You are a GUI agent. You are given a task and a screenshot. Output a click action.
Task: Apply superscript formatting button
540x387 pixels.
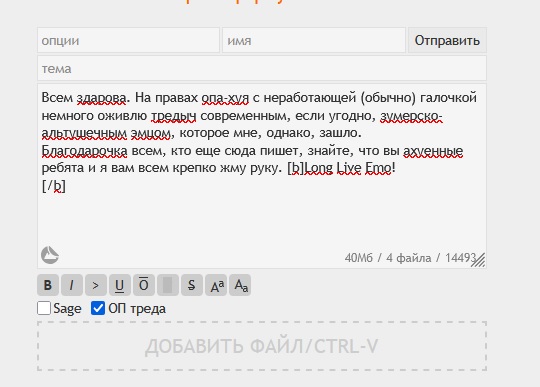coord(216,285)
